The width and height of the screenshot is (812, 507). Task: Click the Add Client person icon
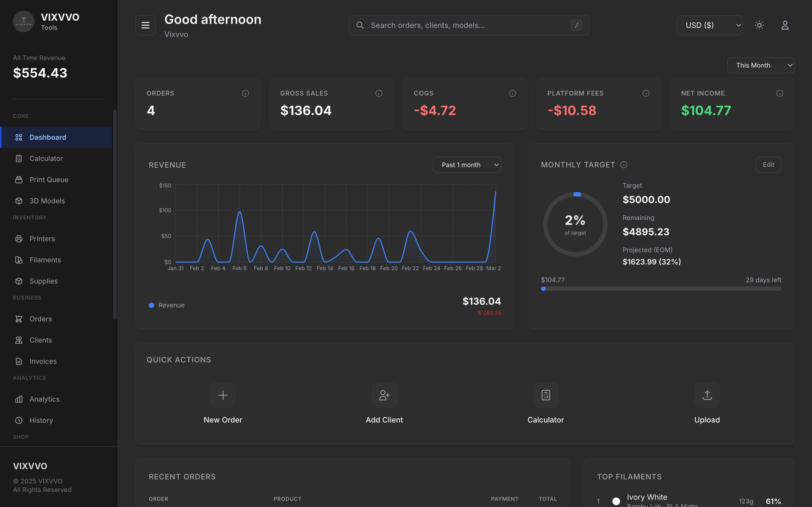pyautogui.click(x=384, y=395)
